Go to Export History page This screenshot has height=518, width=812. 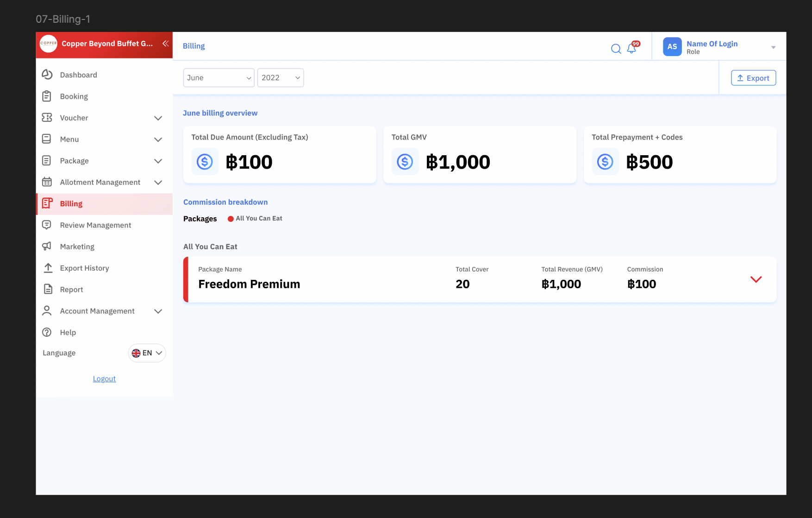pos(84,268)
